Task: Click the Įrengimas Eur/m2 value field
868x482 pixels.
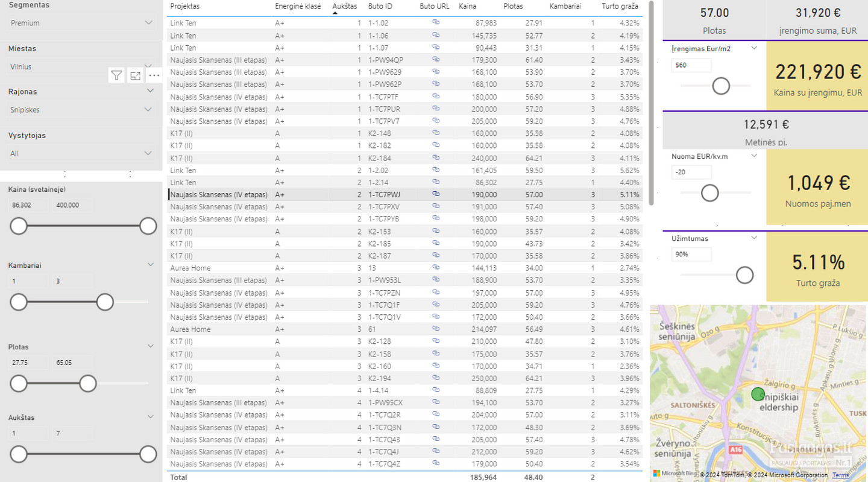Action: pos(691,65)
